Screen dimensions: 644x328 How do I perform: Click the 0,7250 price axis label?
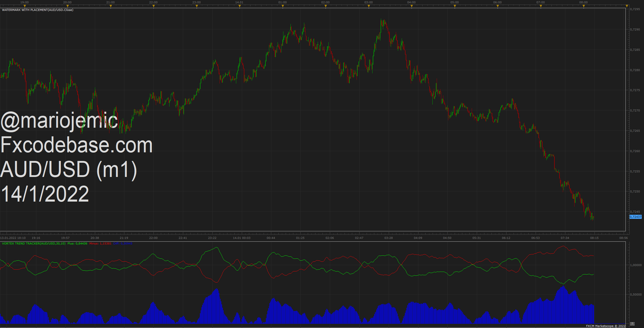click(x=635, y=191)
